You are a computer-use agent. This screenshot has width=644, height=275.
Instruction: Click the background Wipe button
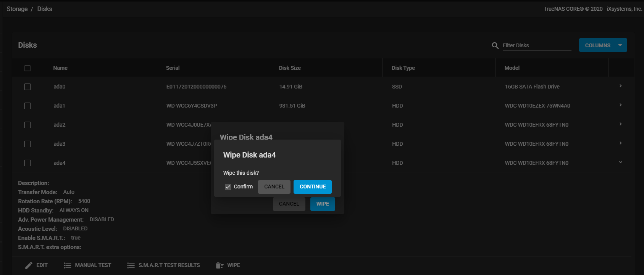(x=323, y=204)
